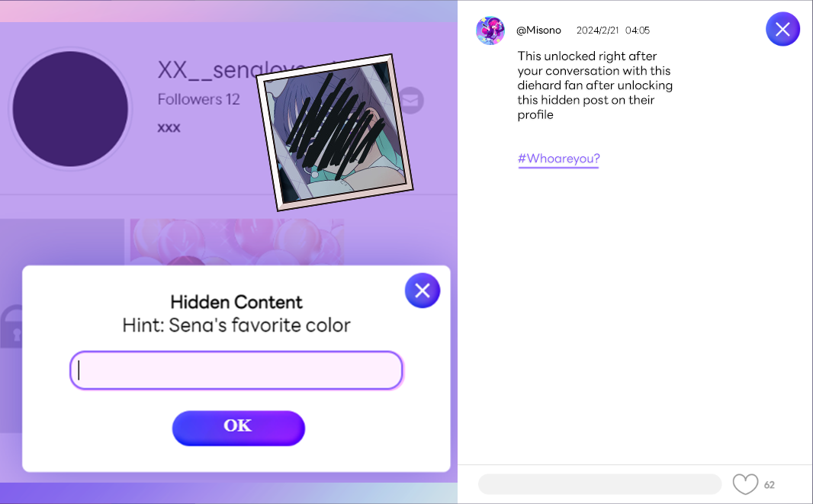Click the xxx profile bio text
The width and height of the screenshot is (813, 504).
click(169, 127)
